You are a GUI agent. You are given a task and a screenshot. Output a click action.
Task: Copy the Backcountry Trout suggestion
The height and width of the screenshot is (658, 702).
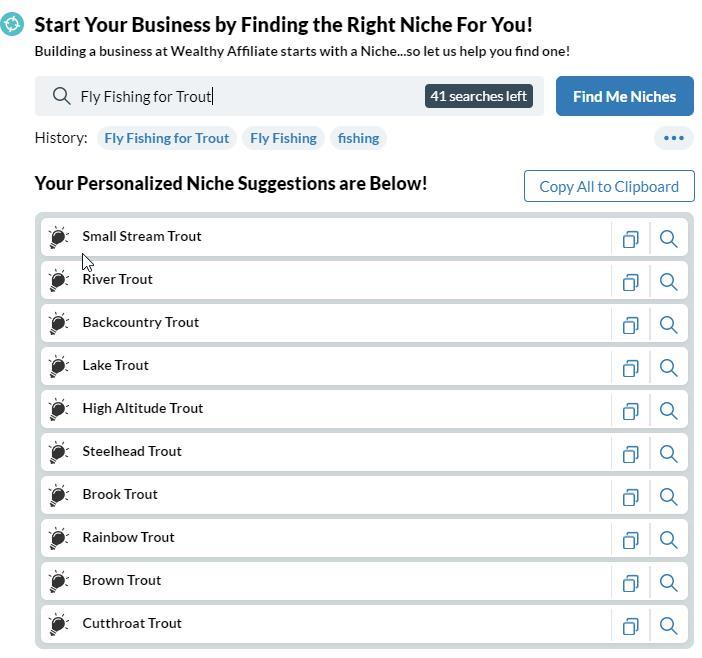click(630, 325)
